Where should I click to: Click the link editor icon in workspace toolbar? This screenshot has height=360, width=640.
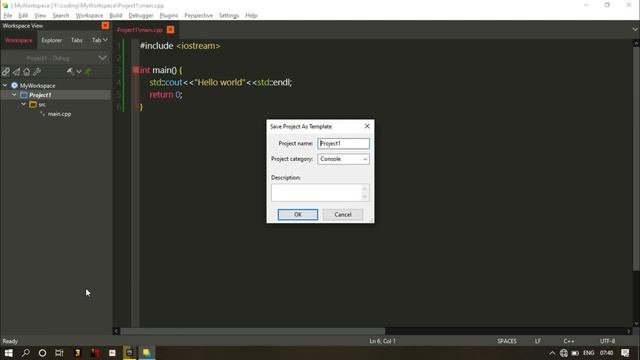click(6, 72)
